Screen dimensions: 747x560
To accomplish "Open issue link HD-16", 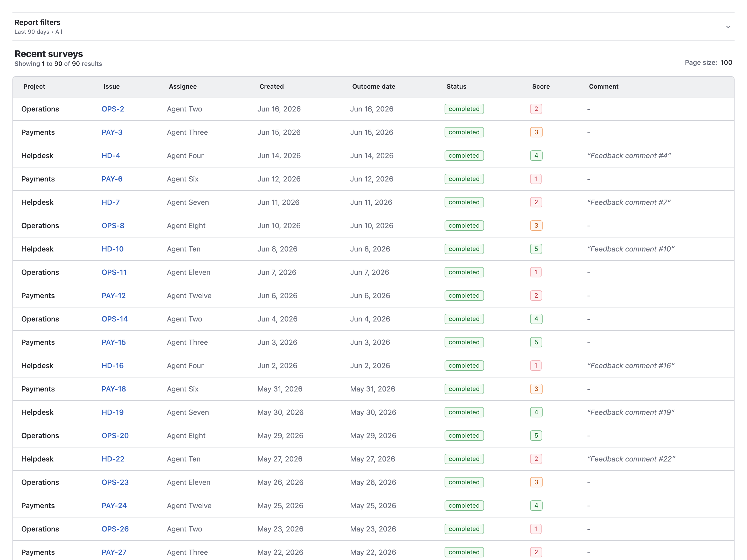I will click(x=113, y=365).
